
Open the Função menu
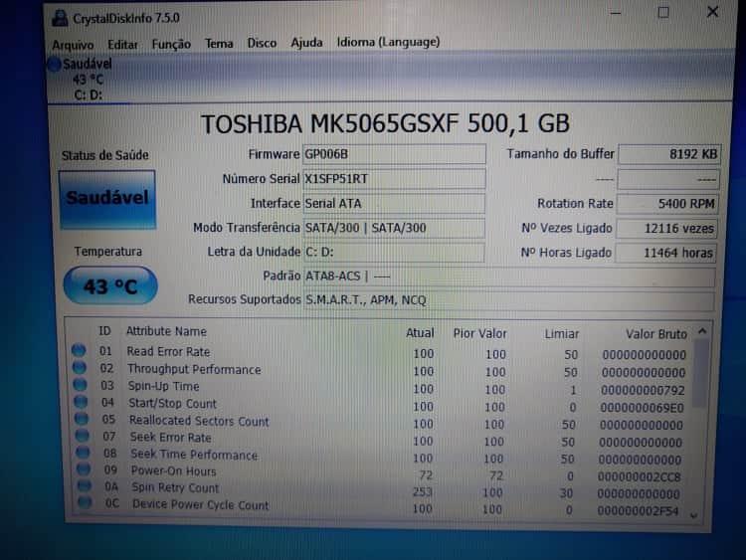tap(171, 44)
